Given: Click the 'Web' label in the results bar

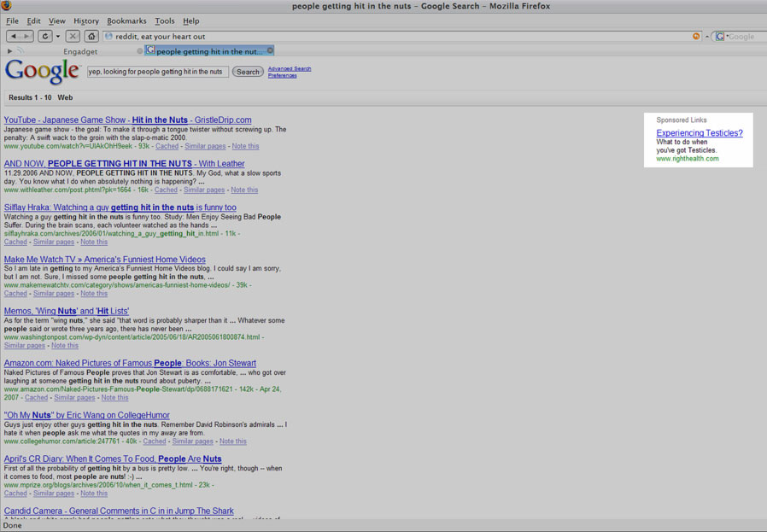Looking at the screenshot, I should 65,97.
